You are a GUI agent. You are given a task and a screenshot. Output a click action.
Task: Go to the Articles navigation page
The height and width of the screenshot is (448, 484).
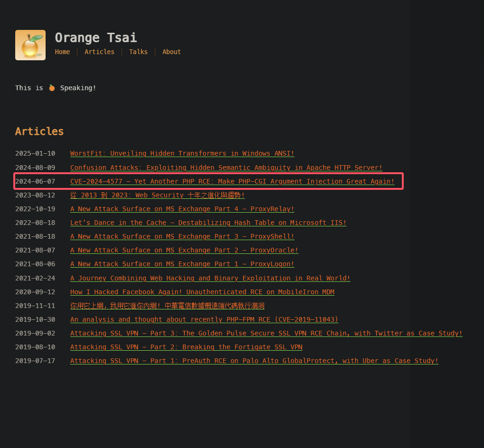pos(99,52)
